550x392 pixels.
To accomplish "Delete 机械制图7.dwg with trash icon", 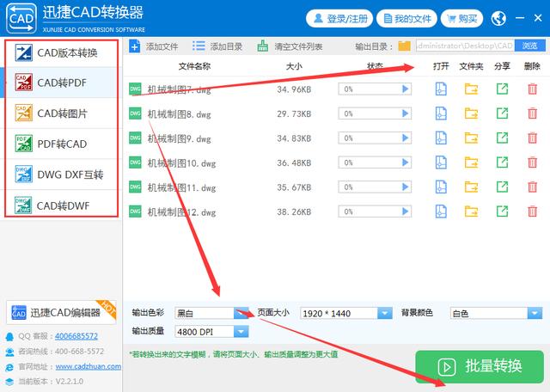I will click(532, 89).
